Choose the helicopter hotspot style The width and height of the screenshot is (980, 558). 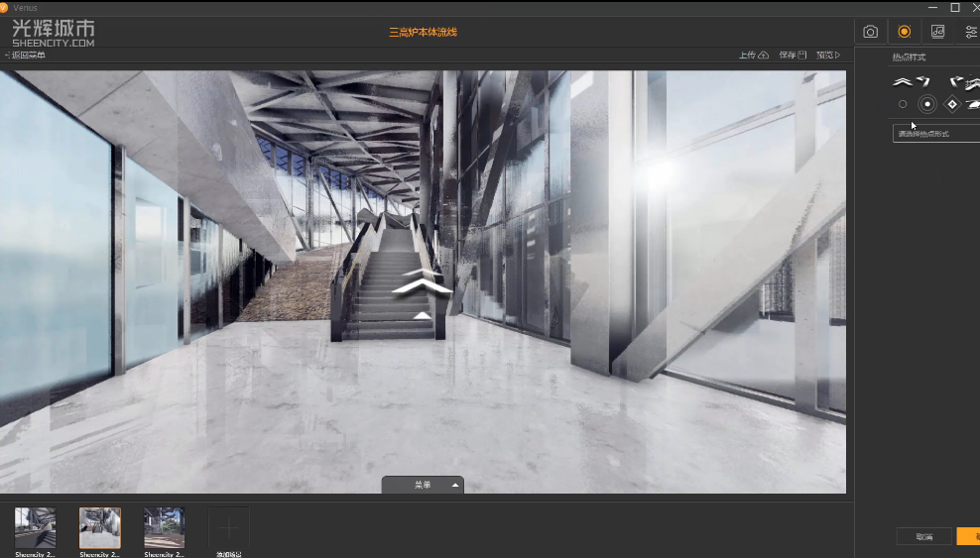click(973, 104)
